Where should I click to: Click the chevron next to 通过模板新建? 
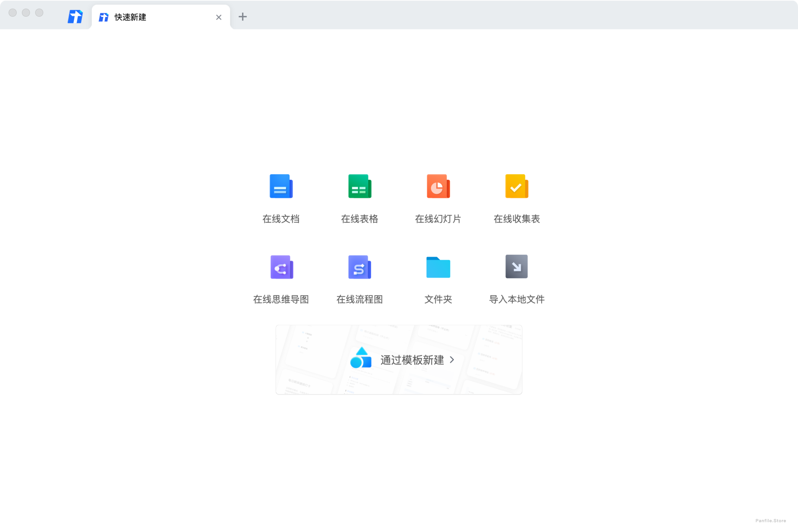tap(452, 360)
